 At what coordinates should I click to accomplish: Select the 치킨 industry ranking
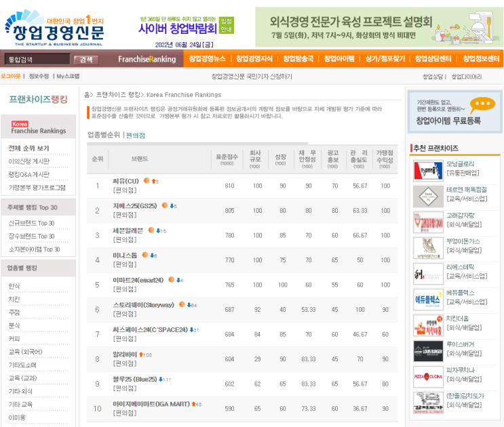click(14, 299)
